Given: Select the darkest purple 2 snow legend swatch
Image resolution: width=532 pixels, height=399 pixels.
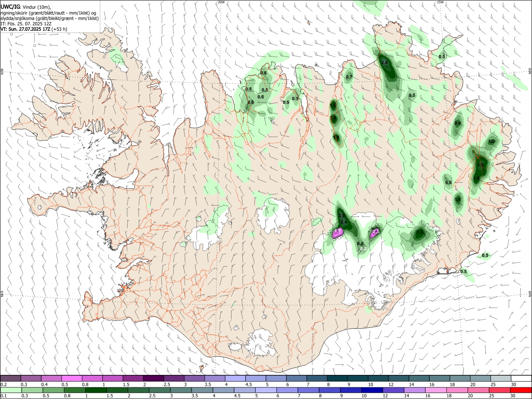Looking at the screenshot, I should 153,379.
